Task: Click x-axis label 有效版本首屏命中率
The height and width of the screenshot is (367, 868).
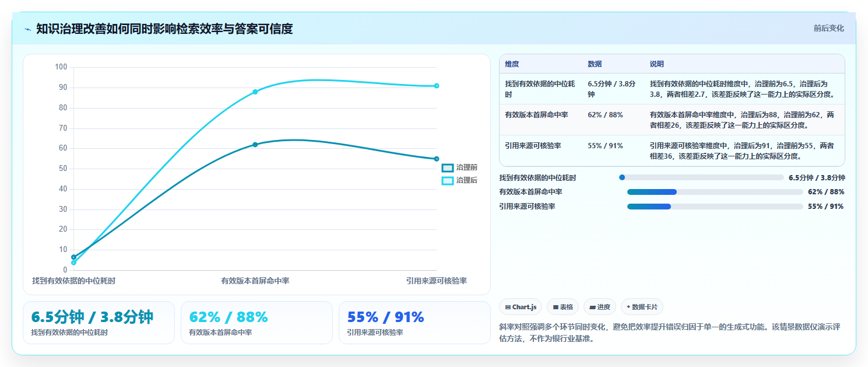Action: [x=255, y=281]
